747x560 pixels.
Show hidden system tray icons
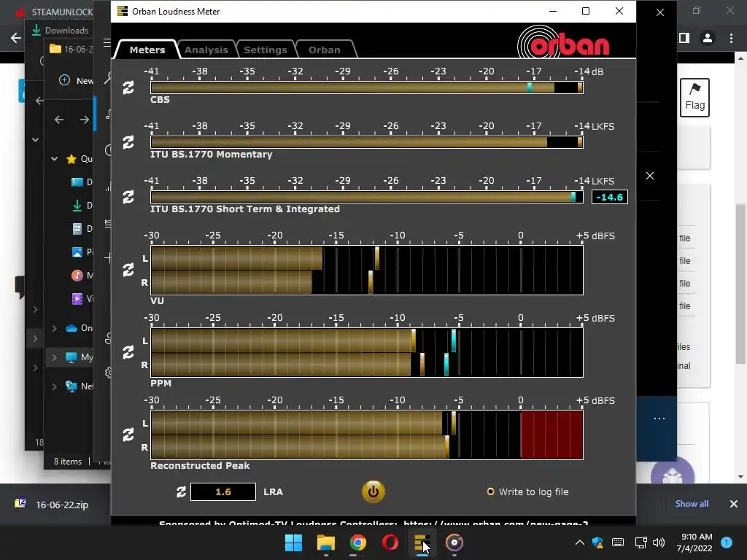point(580,542)
